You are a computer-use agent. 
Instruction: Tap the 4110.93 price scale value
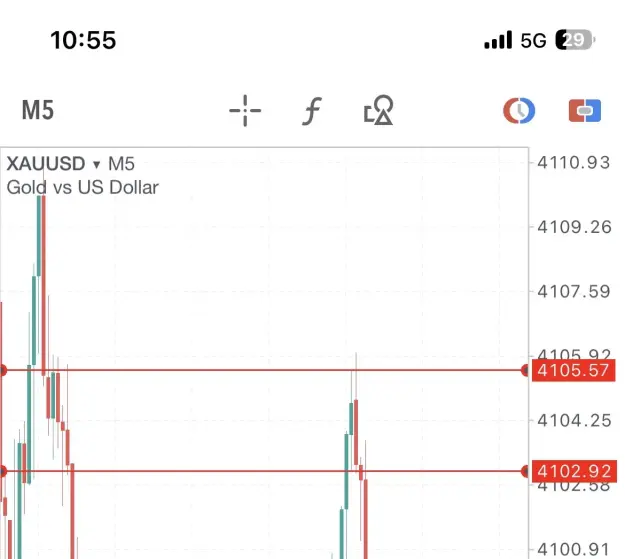click(x=574, y=163)
